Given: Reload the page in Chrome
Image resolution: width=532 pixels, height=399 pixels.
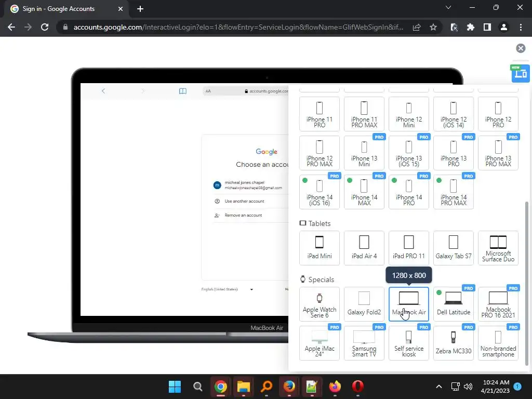Looking at the screenshot, I should tap(45, 27).
